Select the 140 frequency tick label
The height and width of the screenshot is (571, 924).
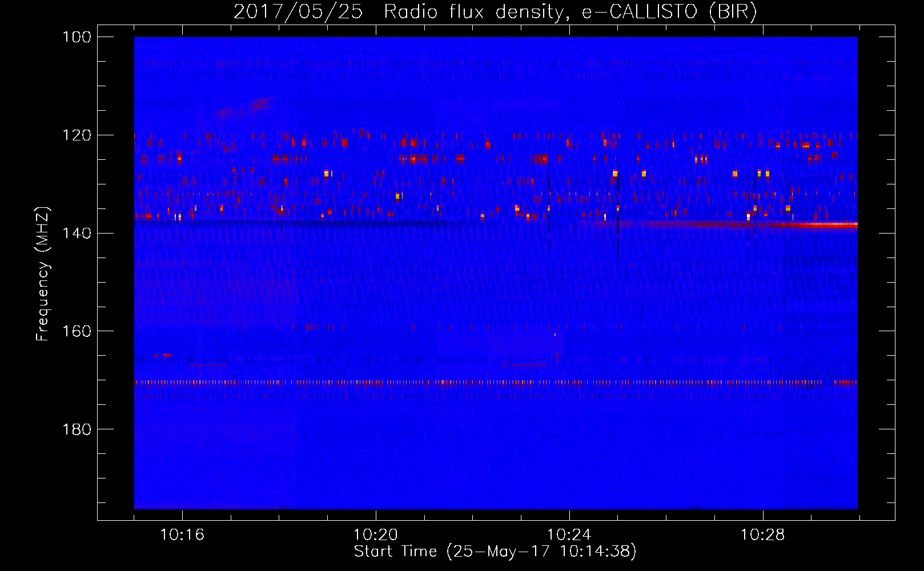[76, 233]
